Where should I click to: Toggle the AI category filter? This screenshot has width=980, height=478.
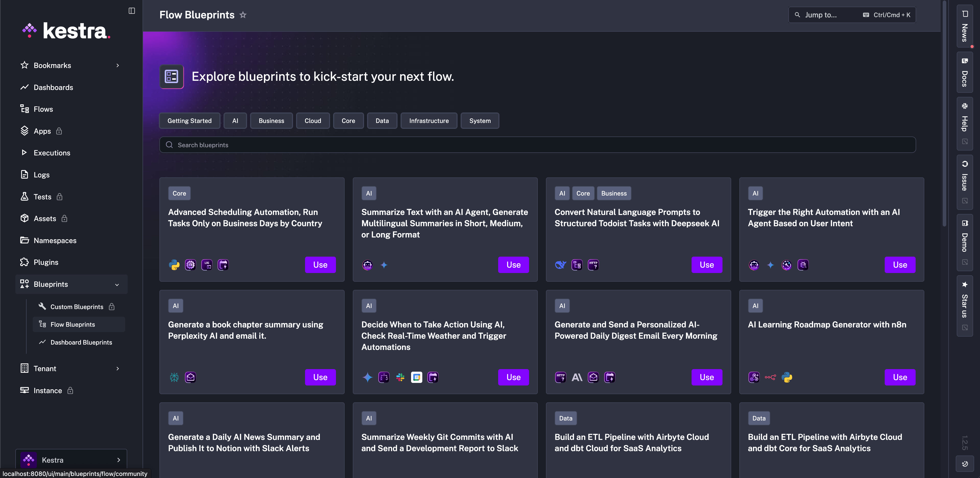pyautogui.click(x=235, y=121)
